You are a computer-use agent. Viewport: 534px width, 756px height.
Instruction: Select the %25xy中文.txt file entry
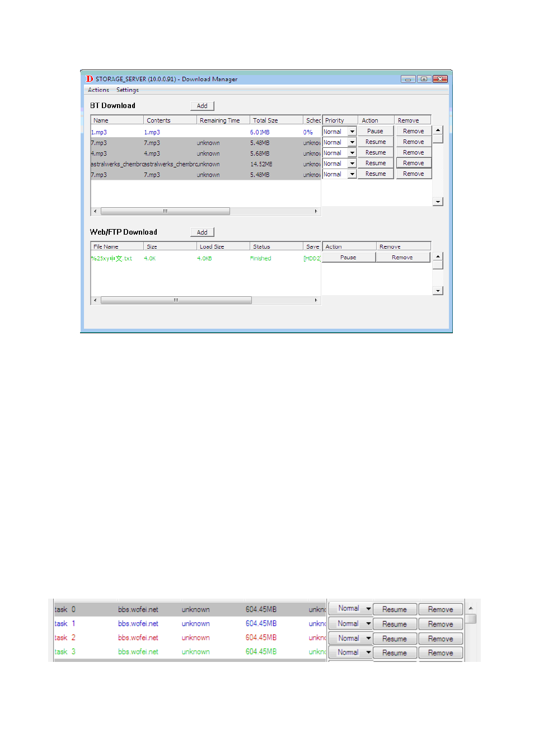coord(111,259)
